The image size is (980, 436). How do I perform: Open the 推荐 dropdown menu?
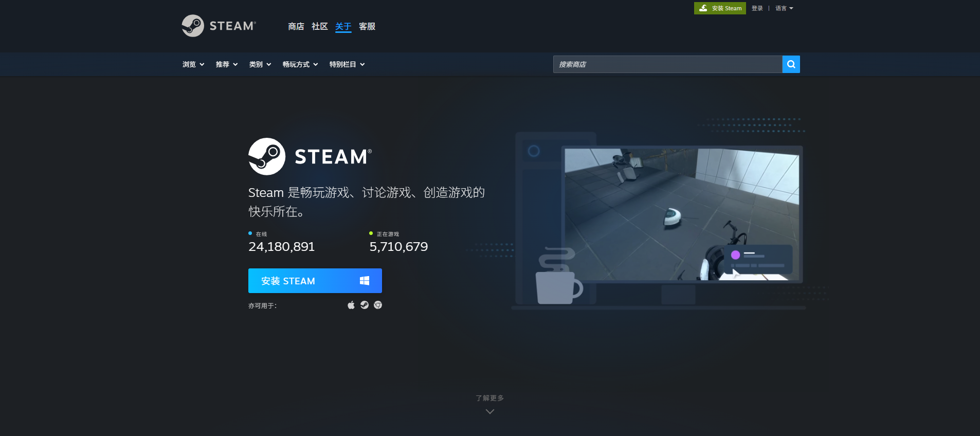pos(227,64)
